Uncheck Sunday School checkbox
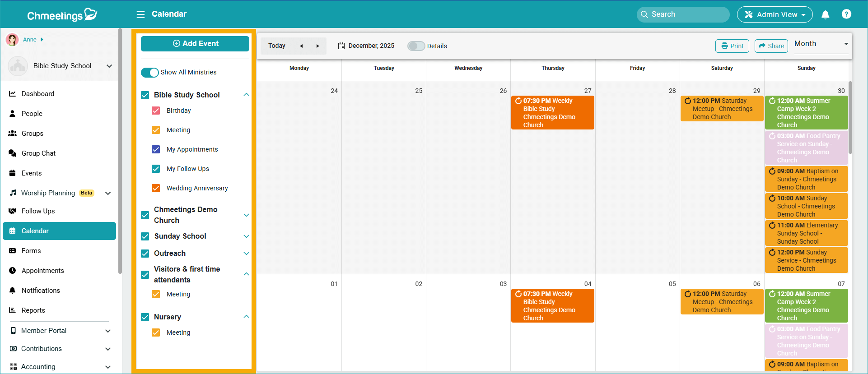This screenshot has height=374, width=868. pos(145,236)
